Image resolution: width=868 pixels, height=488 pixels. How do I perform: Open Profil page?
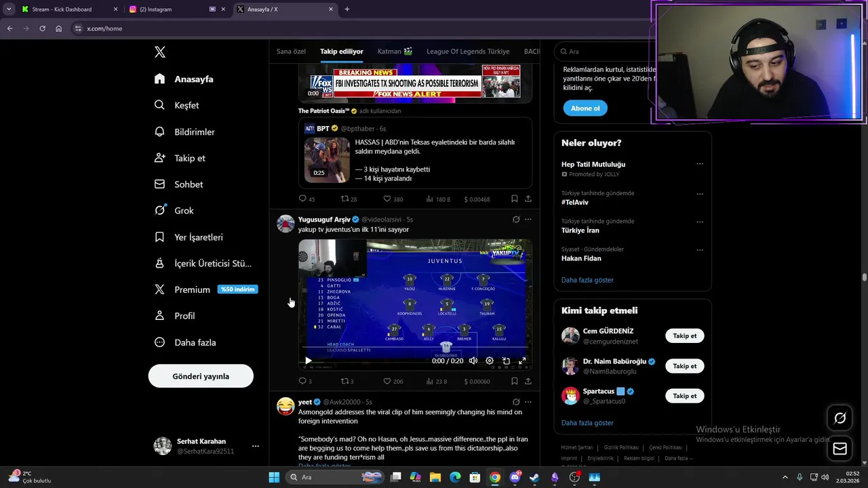[x=174, y=316]
